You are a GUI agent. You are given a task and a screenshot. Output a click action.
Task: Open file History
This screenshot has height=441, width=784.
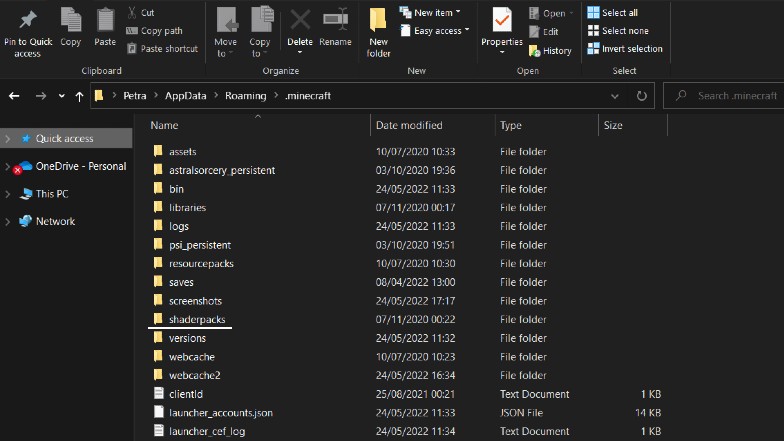[550, 50]
